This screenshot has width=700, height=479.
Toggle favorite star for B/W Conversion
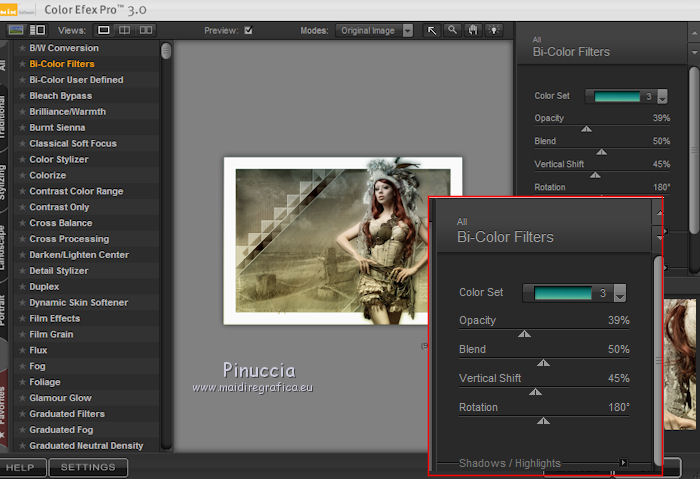[x=21, y=48]
